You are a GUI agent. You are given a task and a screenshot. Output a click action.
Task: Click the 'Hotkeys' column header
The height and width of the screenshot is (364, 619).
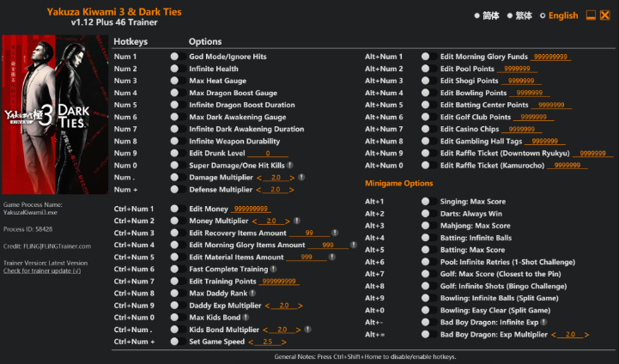130,41
